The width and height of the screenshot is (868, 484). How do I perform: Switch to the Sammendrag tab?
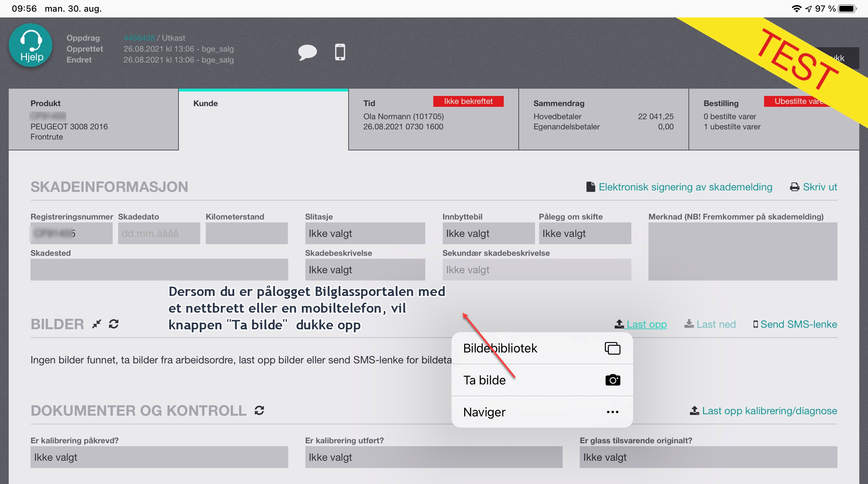(x=603, y=120)
